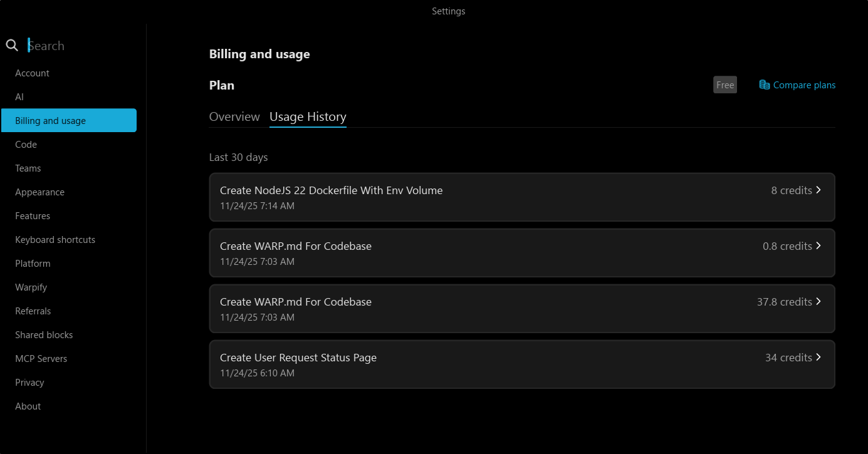The height and width of the screenshot is (454, 868).
Task: Select Warpify in the sidebar
Action: click(31, 287)
